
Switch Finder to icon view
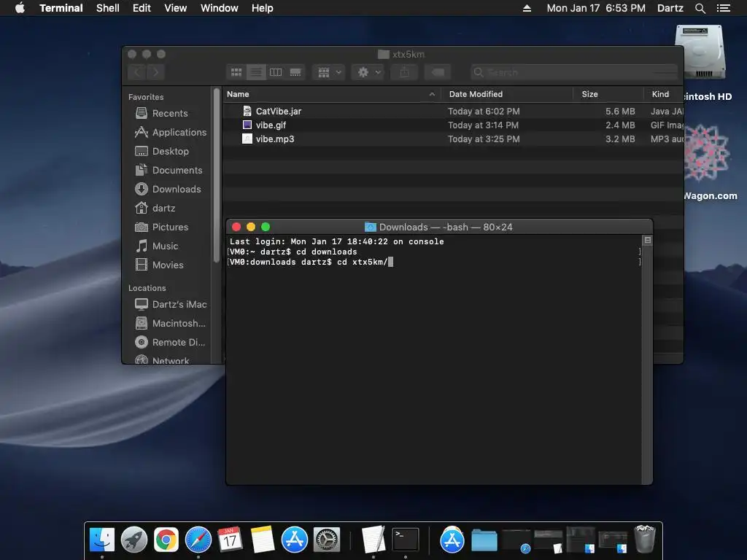click(236, 72)
